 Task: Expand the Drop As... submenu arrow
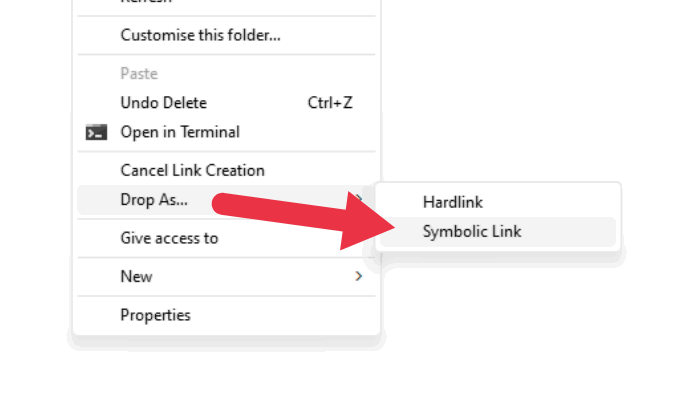(359, 197)
